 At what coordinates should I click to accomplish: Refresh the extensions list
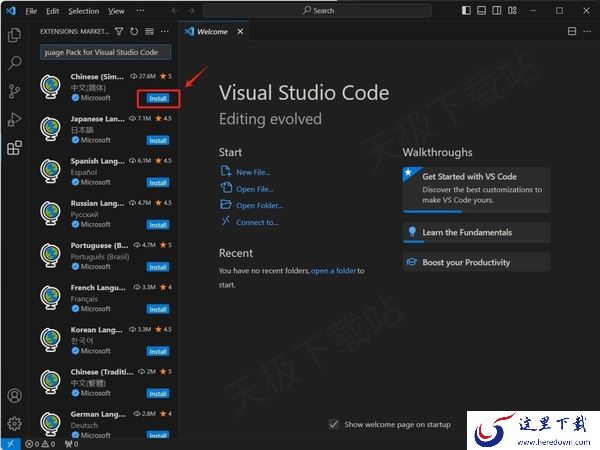[x=134, y=31]
